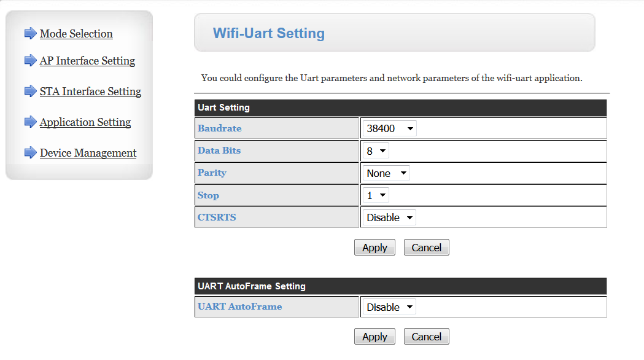644x360 pixels.
Task: Expand the Parity dropdown set to None
Action: tap(386, 173)
